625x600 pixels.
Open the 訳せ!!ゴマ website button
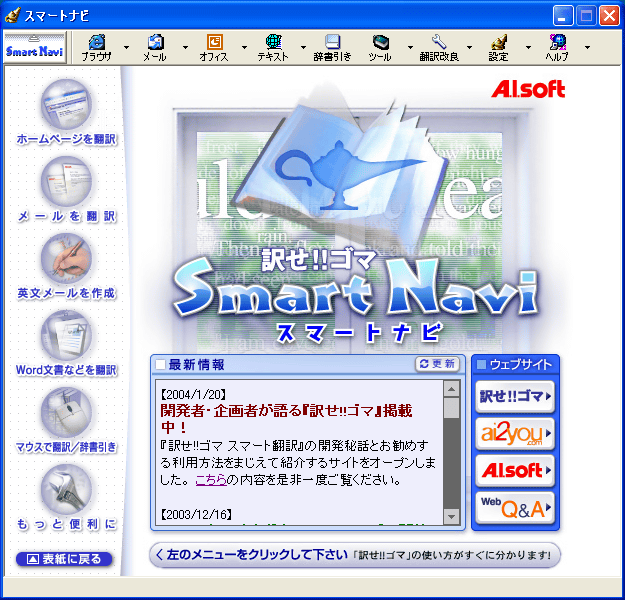pyautogui.click(x=515, y=396)
